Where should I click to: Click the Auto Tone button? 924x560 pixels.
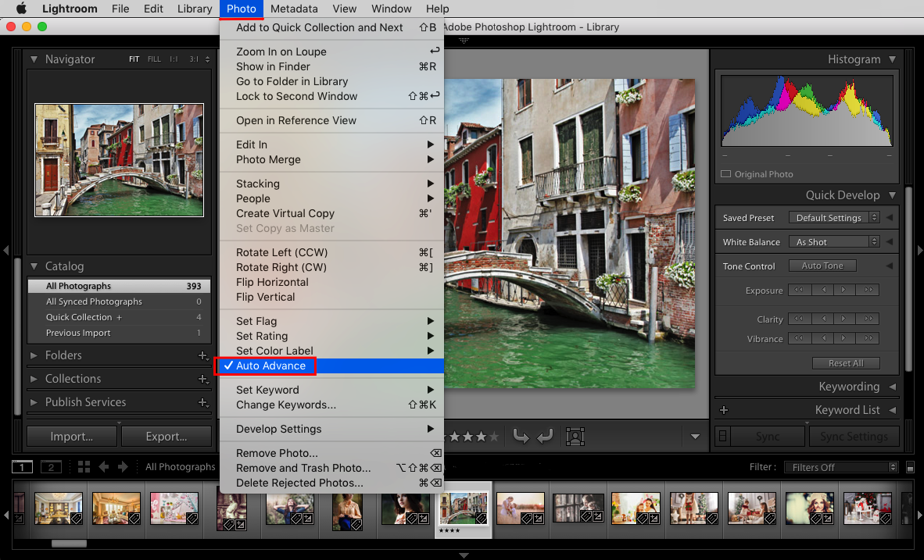pos(822,266)
